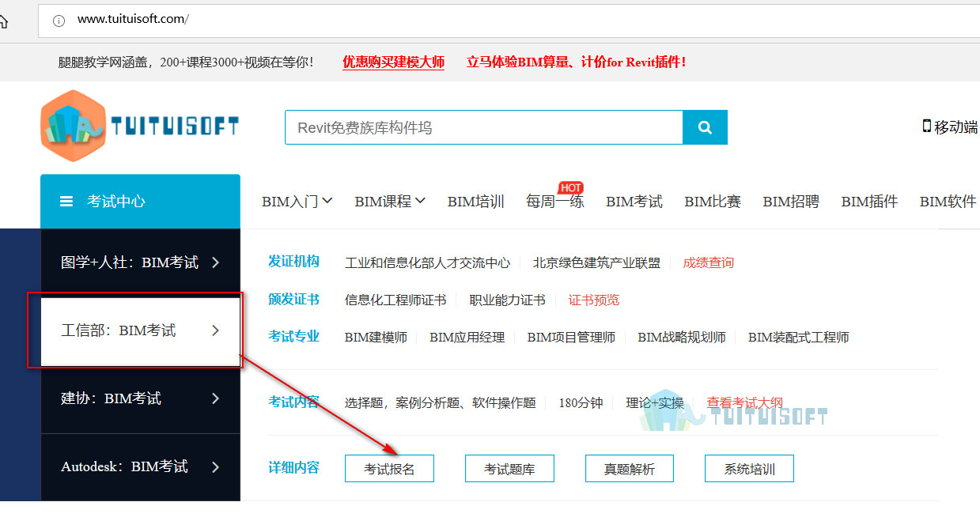
Task: Expand chevron on Autodesk:BIM考试
Action: pyautogui.click(x=216, y=466)
